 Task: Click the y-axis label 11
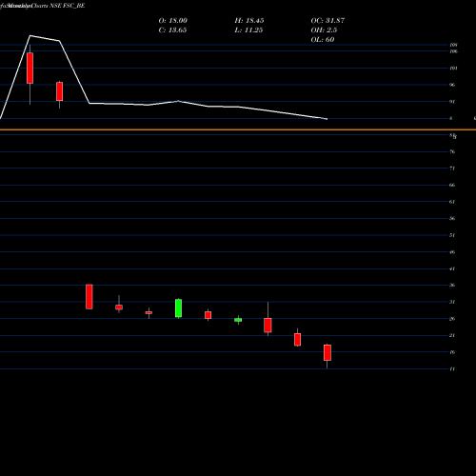[452, 369]
